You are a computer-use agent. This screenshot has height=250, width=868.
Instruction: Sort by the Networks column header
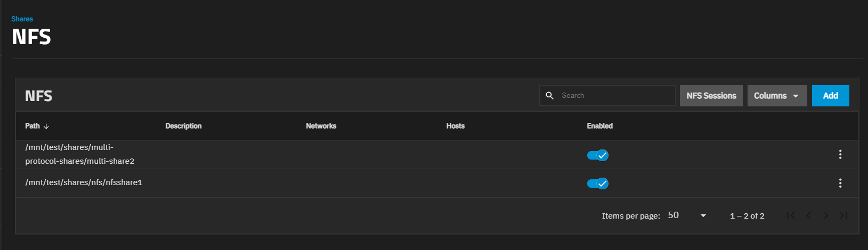coord(321,126)
